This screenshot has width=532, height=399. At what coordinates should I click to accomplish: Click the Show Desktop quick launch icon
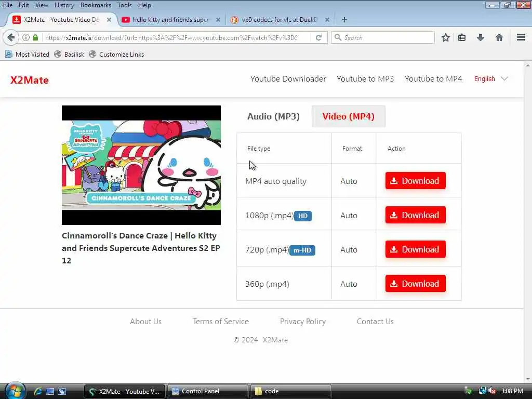pyautogui.click(x=50, y=391)
